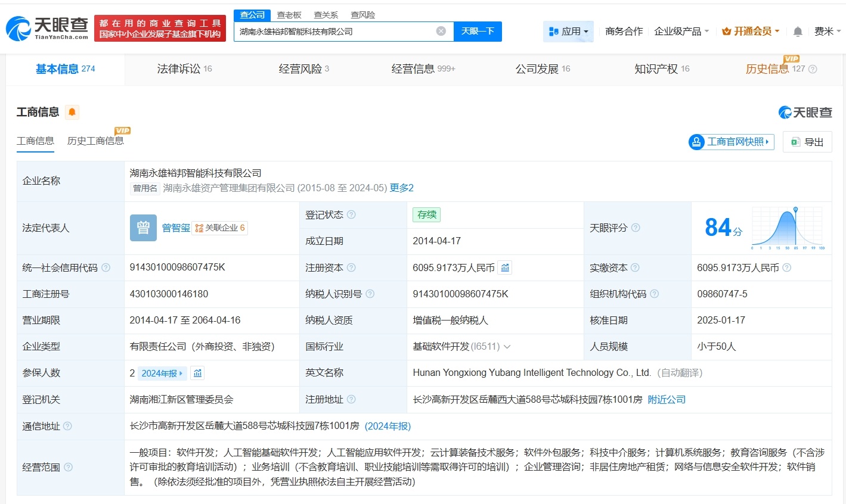Click the bell icon beside 工商信息 heading

(72, 111)
